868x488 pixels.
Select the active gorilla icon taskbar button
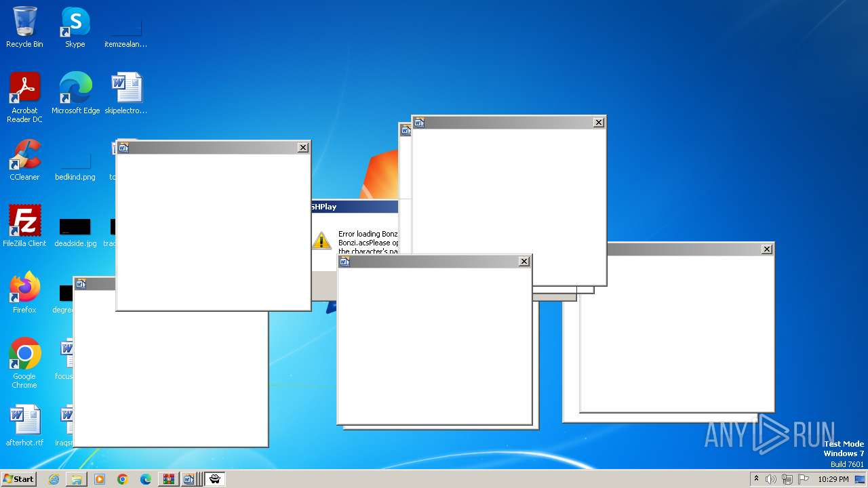(x=215, y=479)
